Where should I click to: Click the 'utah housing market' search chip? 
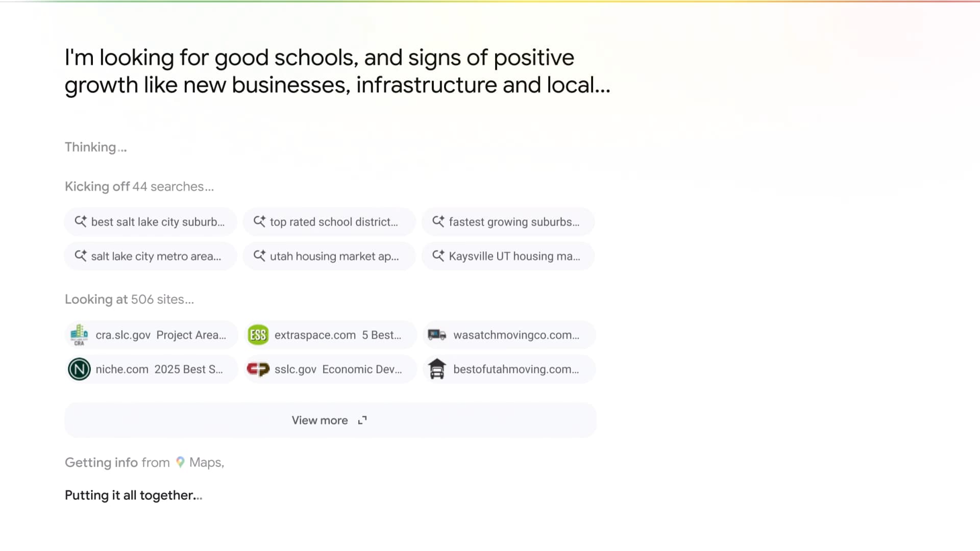click(x=334, y=256)
